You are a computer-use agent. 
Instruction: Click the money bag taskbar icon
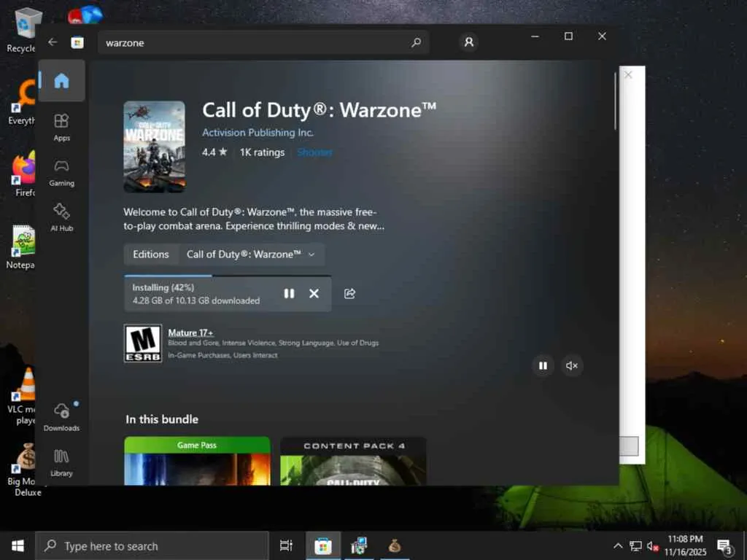[x=395, y=545]
